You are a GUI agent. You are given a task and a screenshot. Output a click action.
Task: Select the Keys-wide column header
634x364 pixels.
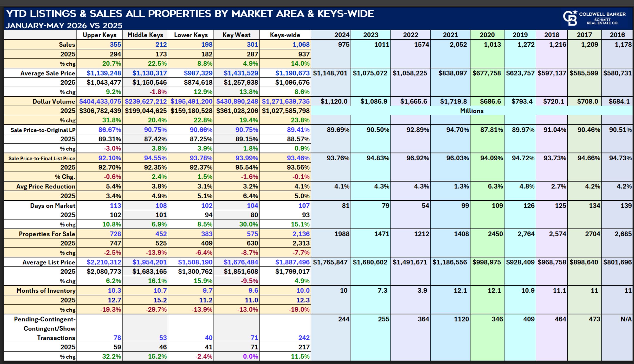(x=285, y=35)
